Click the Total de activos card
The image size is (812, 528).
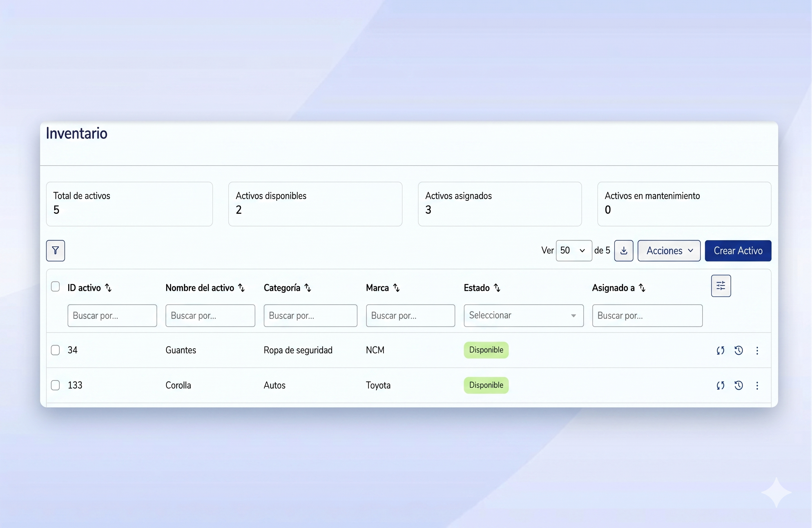[x=129, y=204]
